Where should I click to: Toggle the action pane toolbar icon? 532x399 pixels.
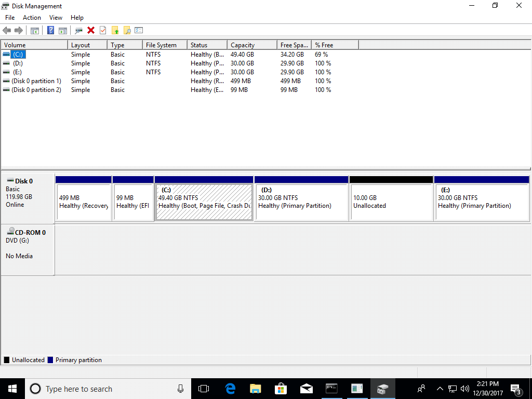[x=63, y=31]
